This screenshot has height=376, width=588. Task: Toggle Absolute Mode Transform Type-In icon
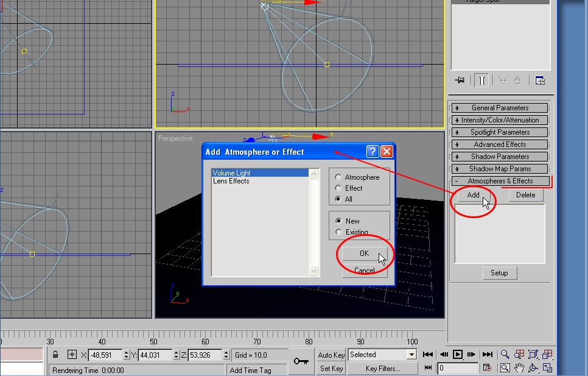coord(72,354)
